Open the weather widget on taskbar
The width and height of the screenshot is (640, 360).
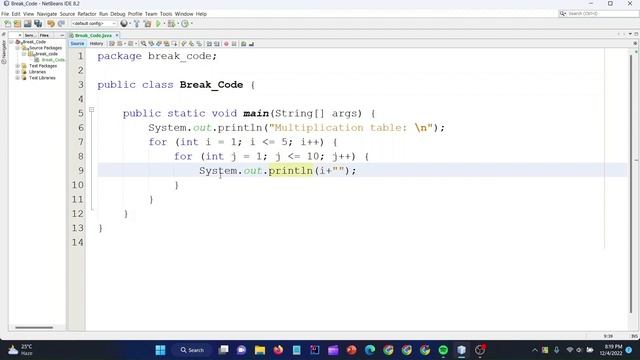[20, 350]
